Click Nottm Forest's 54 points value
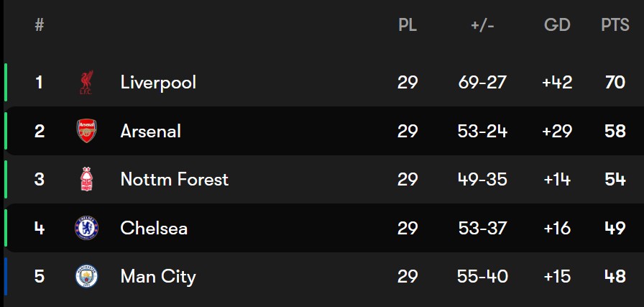 click(x=615, y=180)
